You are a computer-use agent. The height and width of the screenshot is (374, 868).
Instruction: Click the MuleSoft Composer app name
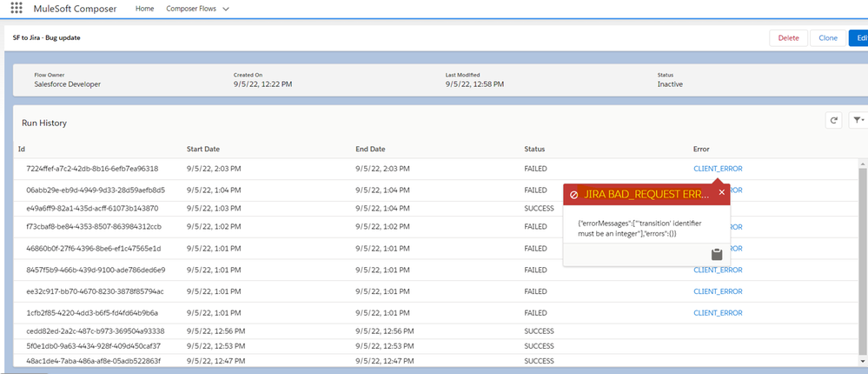click(x=75, y=10)
